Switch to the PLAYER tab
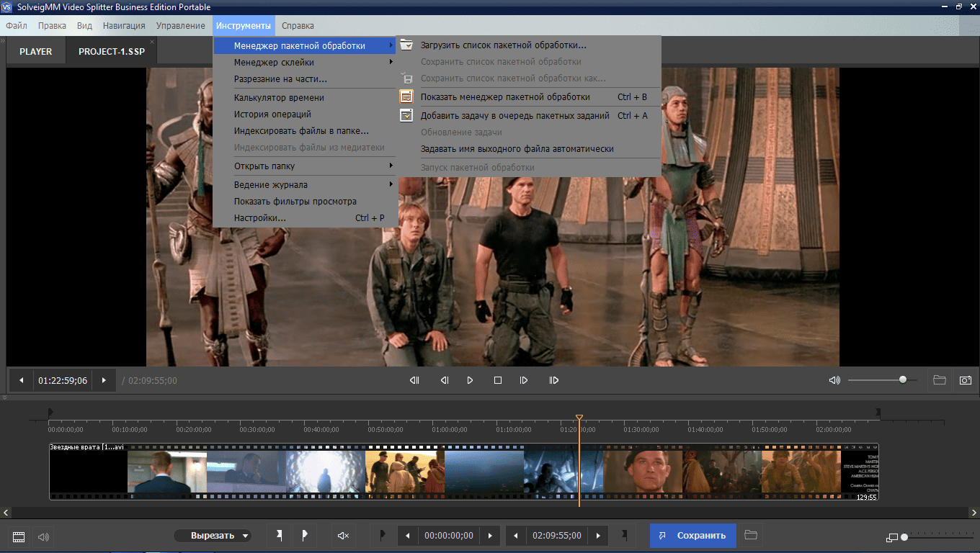Viewport: 980px width, 553px height. [36, 52]
